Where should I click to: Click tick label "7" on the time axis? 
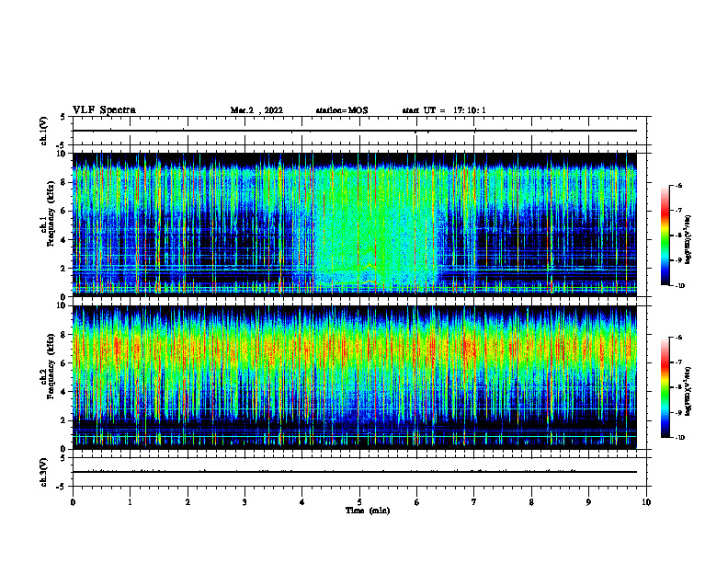coord(474,502)
